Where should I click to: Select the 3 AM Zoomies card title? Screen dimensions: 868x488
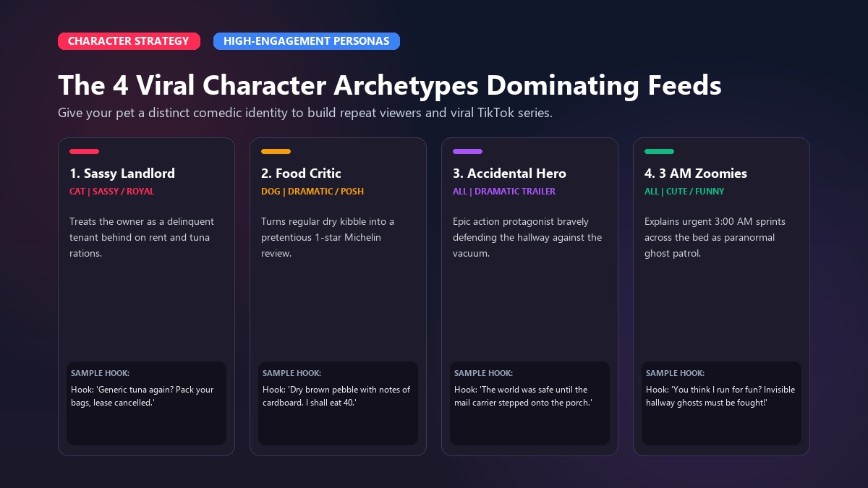[696, 174]
